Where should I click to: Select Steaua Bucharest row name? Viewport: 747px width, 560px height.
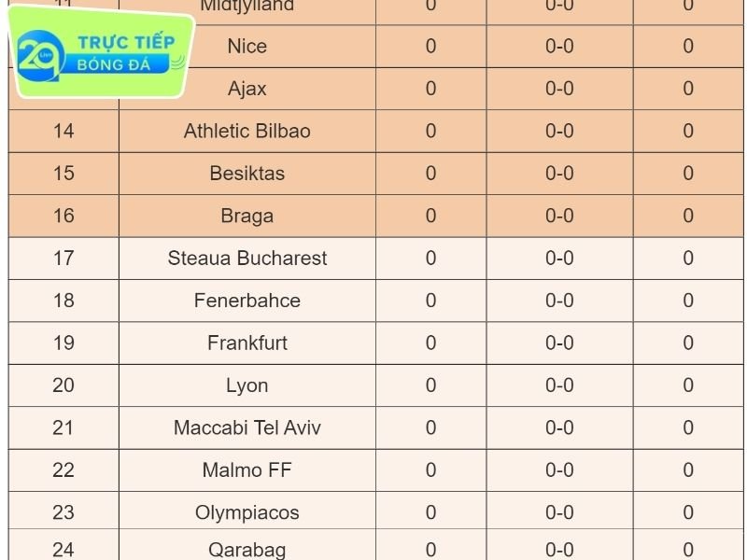(247, 259)
